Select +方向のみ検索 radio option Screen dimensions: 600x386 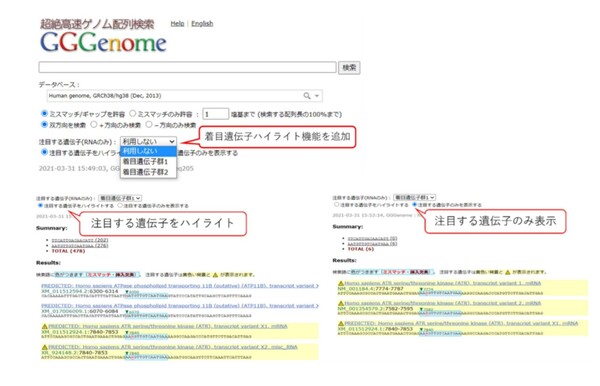click(x=94, y=125)
